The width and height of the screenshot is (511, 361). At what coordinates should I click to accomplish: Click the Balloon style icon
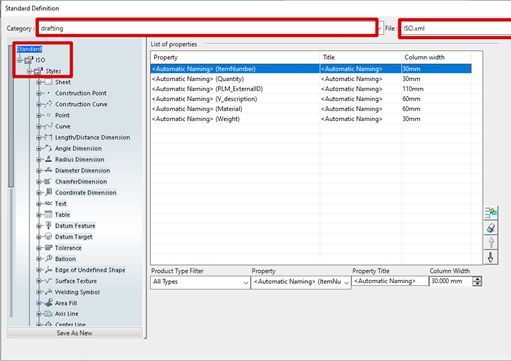pos(49,258)
